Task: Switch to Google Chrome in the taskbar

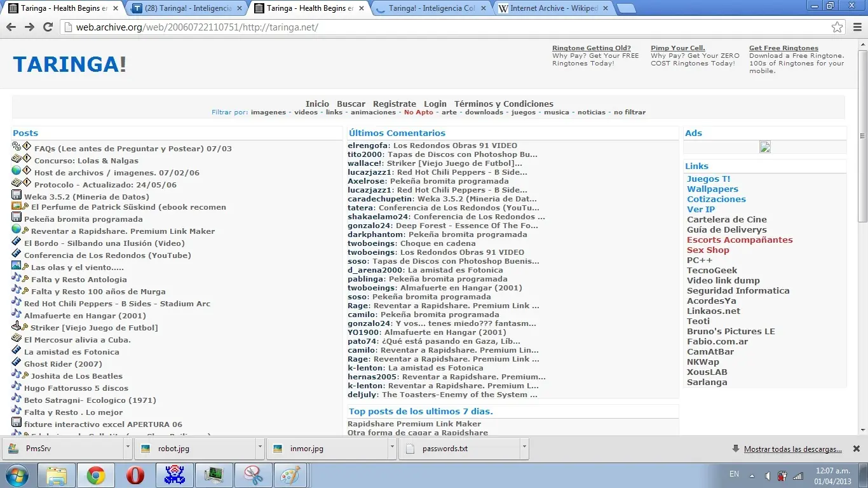Action: point(96,475)
